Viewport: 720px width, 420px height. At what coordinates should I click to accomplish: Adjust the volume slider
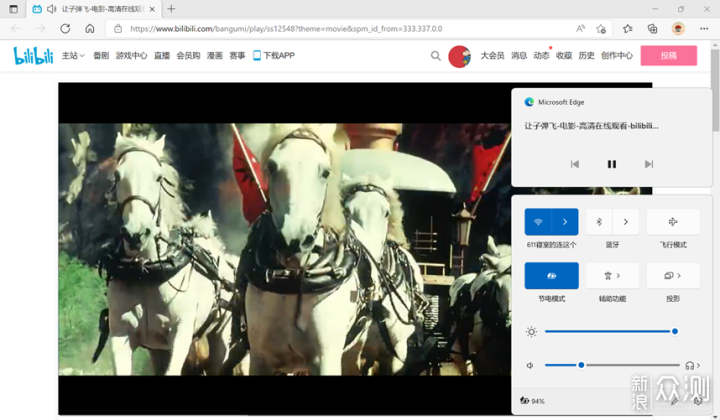[612, 365]
